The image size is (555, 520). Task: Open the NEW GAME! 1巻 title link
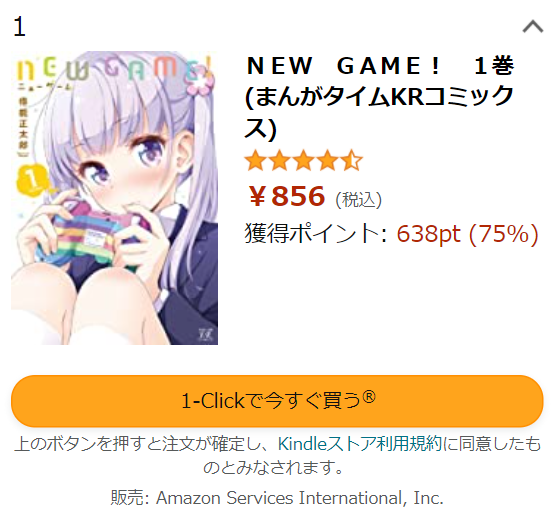coord(379,97)
